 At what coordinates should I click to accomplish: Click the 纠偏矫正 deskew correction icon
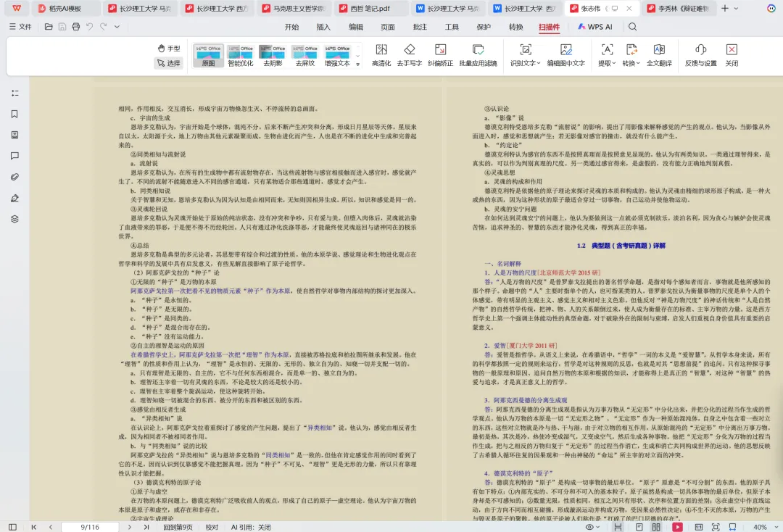(441, 55)
